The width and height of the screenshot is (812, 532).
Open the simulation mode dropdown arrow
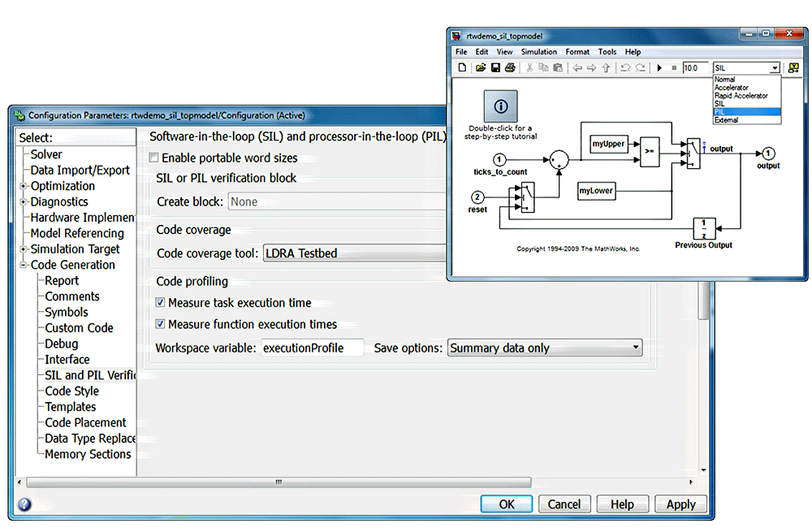point(775,68)
